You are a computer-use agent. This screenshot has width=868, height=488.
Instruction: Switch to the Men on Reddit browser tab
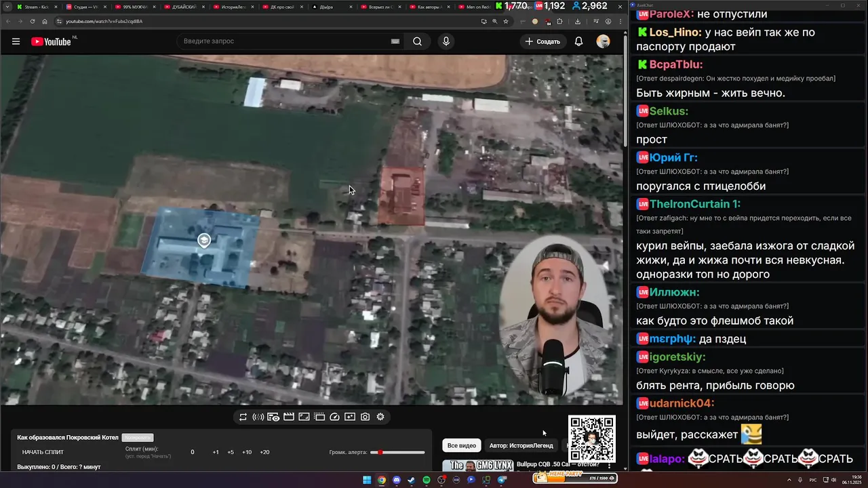coord(475,7)
